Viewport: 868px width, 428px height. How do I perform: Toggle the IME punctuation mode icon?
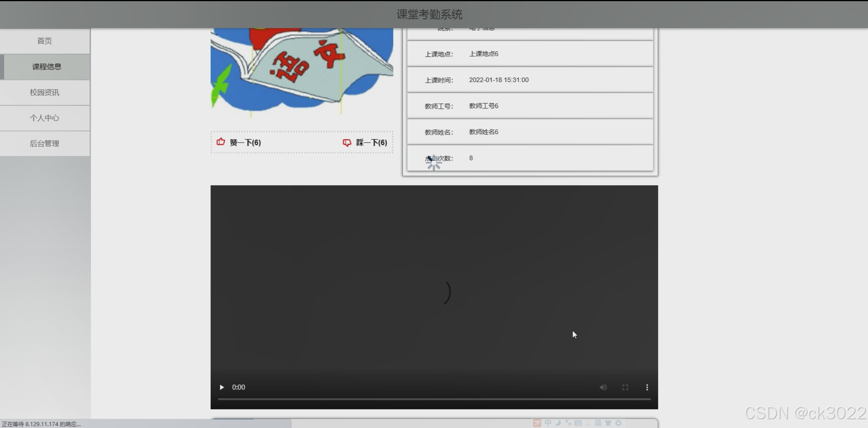point(568,423)
